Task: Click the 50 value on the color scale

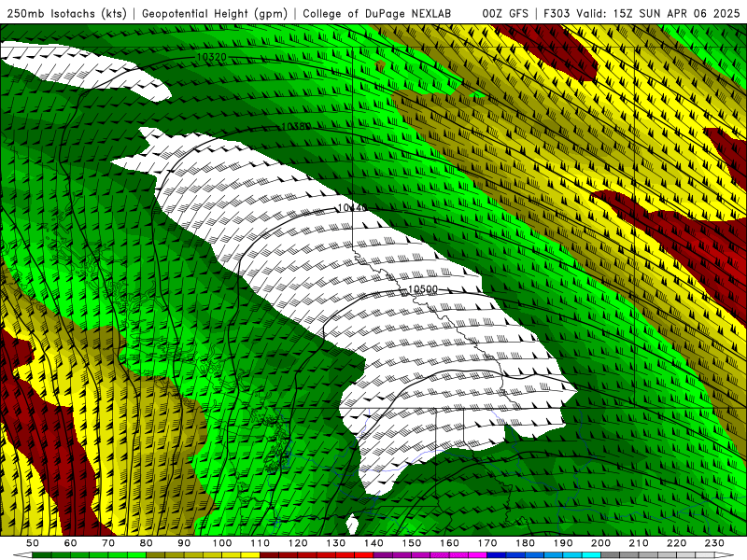Action: coord(33,543)
